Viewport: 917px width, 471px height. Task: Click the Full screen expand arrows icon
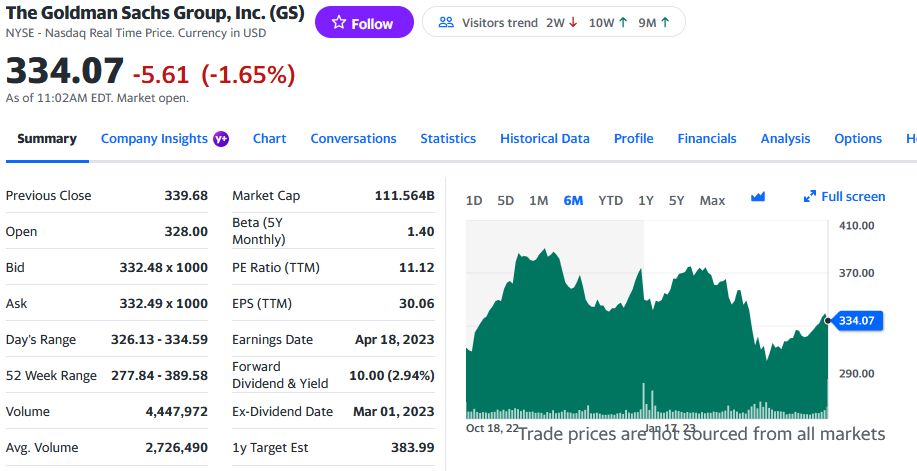(809, 197)
